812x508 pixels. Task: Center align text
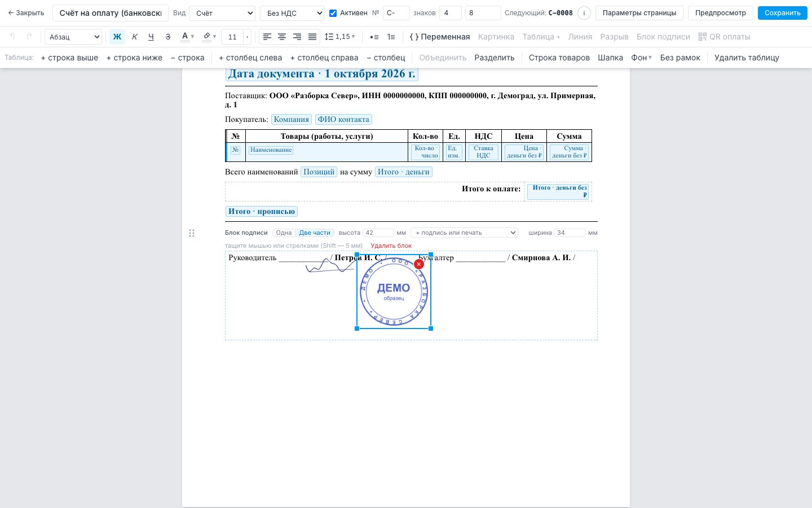(282, 37)
